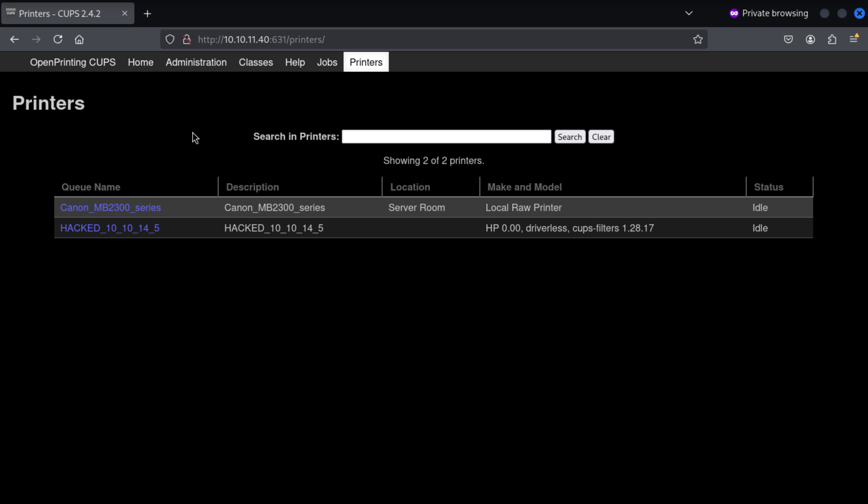Click the Private browsing mask icon
The height and width of the screenshot is (504, 868).
[x=734, y=13]
